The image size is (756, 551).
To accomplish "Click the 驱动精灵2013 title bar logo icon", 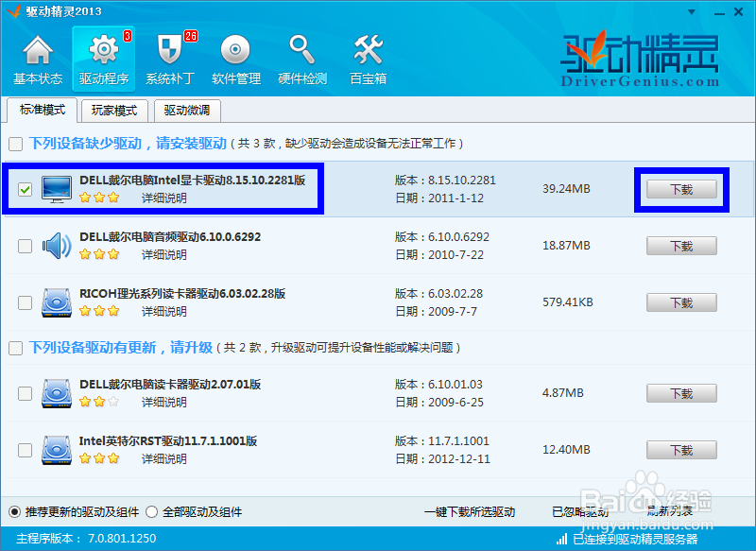I will click(x=13, y=11).
